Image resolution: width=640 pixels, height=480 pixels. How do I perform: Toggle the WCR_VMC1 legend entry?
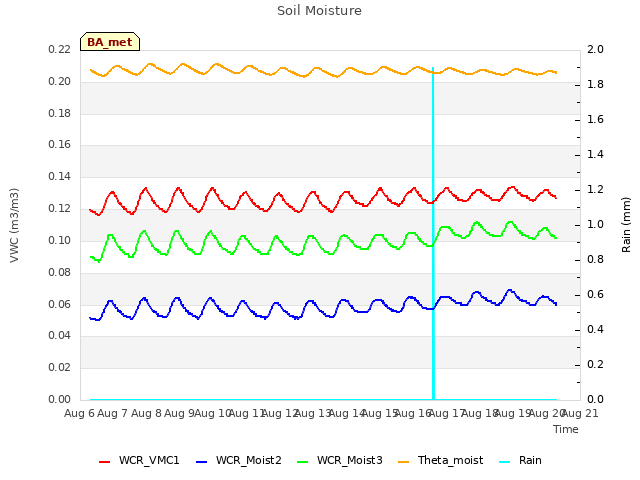pos(139,460)
